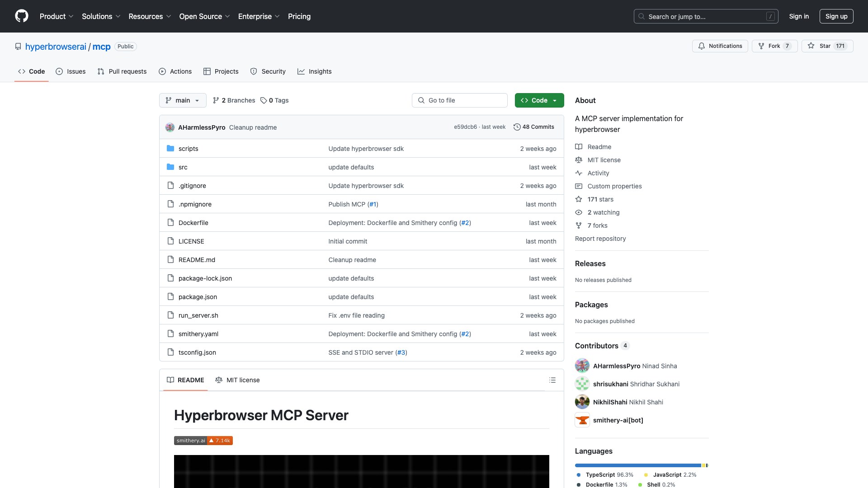Star the mcp repository
The height and width of the screenshot is (488, 868).
click(x=827, y=46)
